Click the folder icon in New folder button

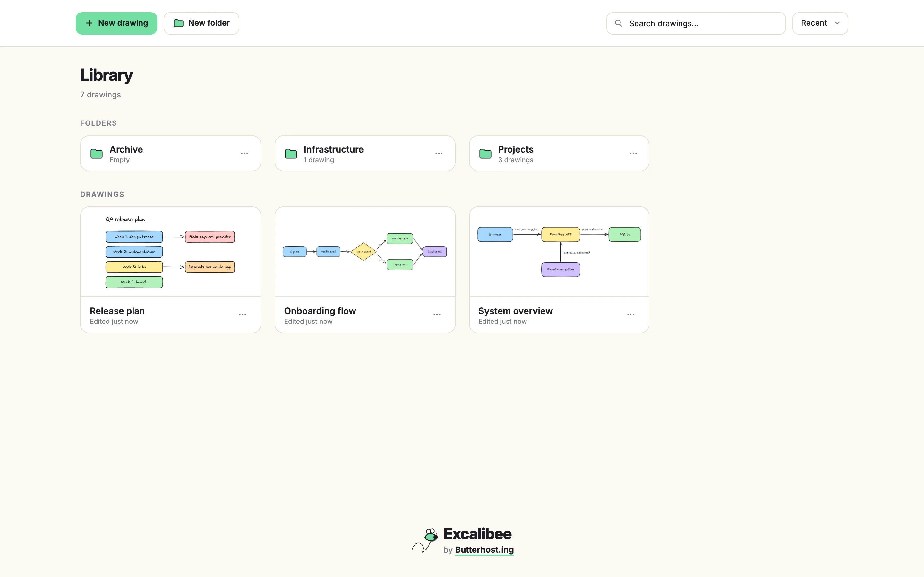(178, 23)
